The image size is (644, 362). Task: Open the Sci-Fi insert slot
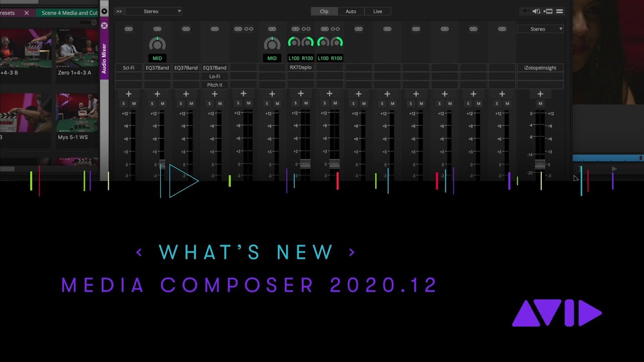[x=128, y=67]
